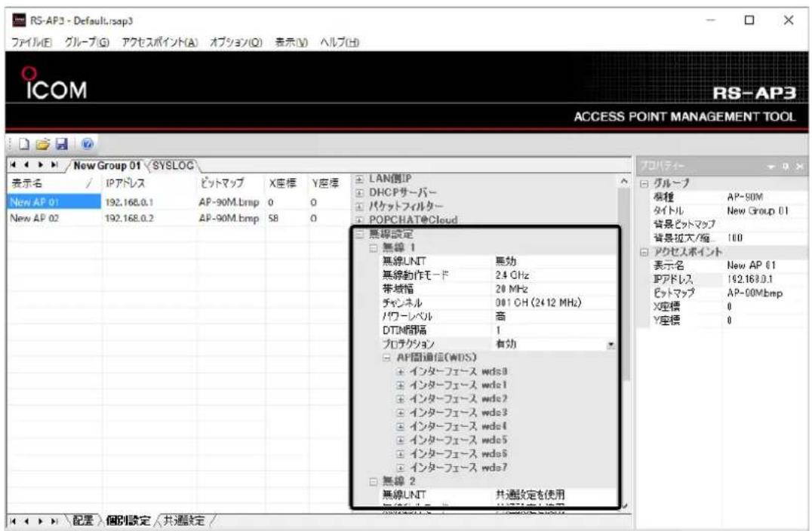Go to previous bottom tab with arrow
The image size is (812, 531).
(26, 521)
